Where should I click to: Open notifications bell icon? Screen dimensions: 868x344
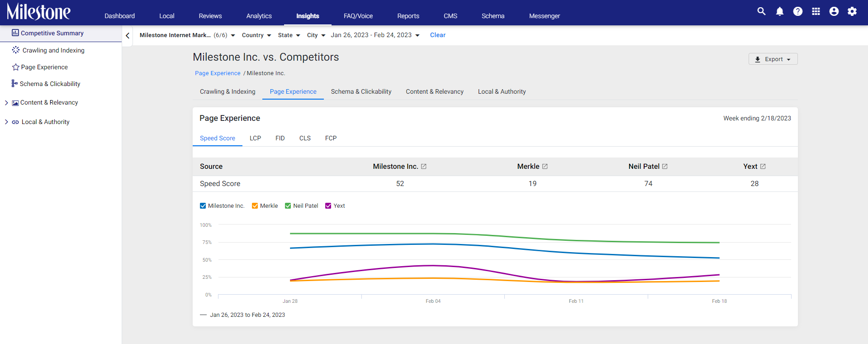pos(779,11)
